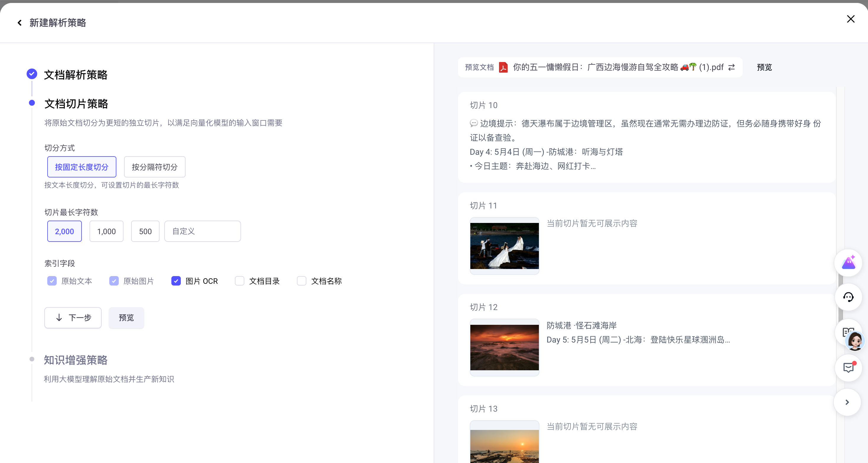868x463 pixels.
Task: Open the 知识增强策略 step heading
Action: (x=76, y=360)
